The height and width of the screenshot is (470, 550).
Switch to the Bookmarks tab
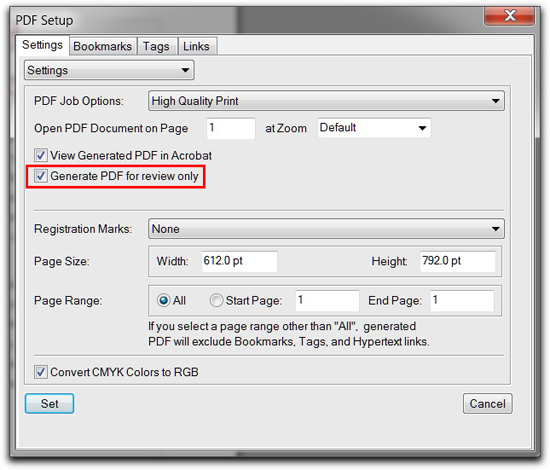point(102,46)
